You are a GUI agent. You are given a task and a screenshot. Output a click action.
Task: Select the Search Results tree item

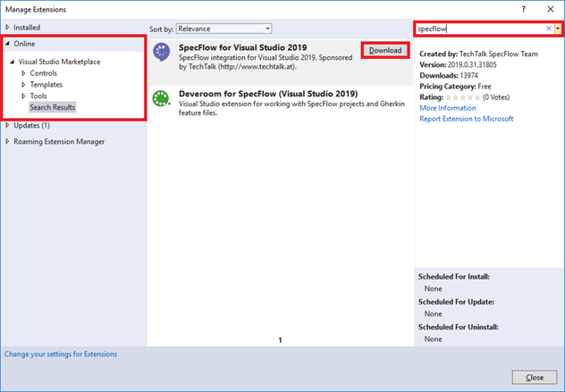tap(52, 107)
